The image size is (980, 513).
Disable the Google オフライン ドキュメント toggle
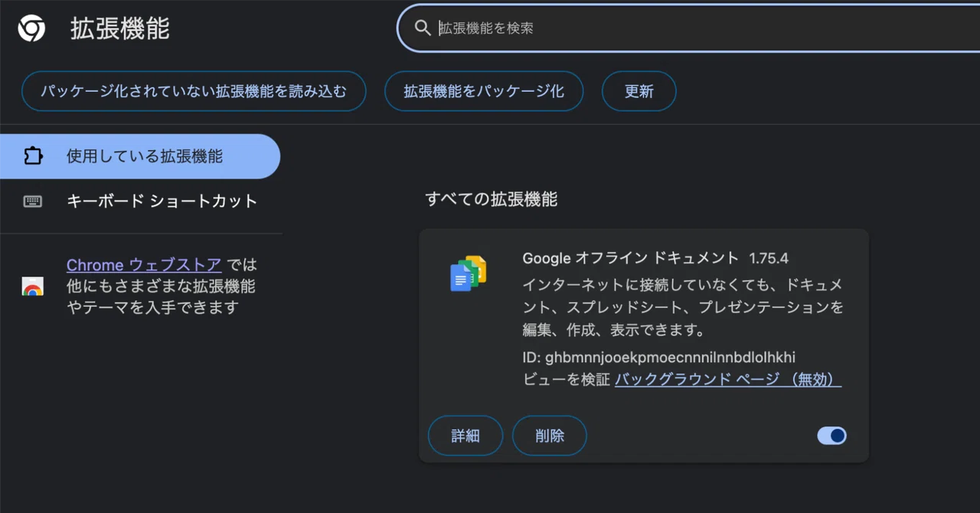click(831, 436)
